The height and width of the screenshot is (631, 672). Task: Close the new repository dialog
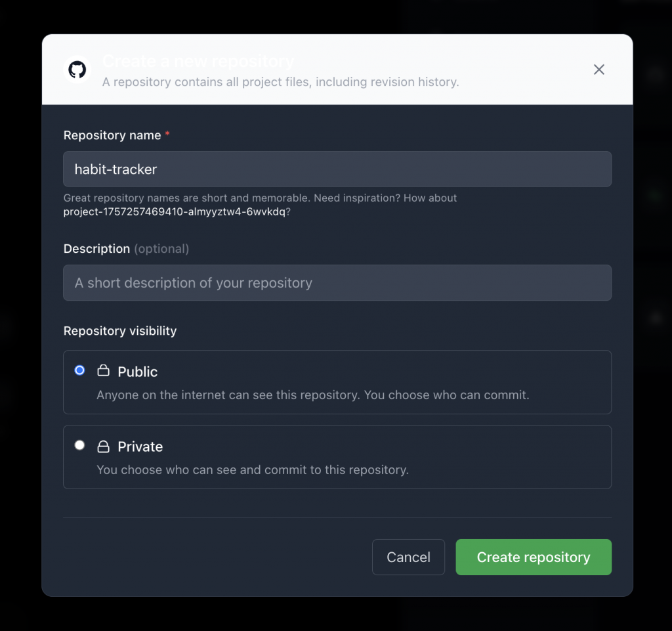[598, 70]
